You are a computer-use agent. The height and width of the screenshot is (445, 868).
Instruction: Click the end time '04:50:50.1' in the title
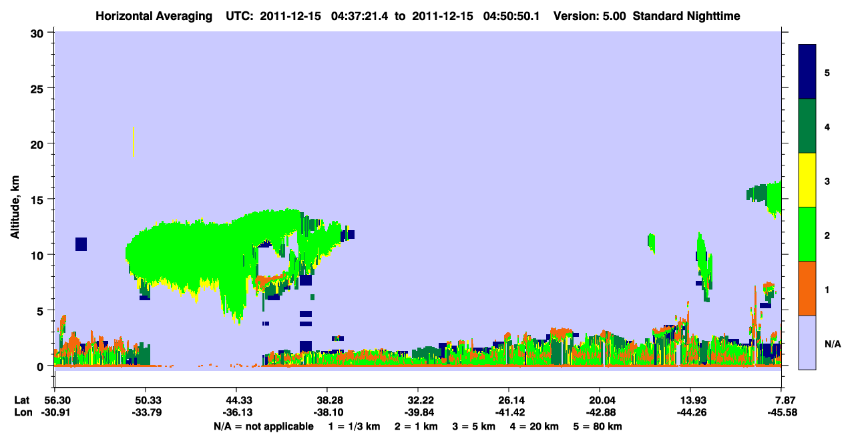512,15
